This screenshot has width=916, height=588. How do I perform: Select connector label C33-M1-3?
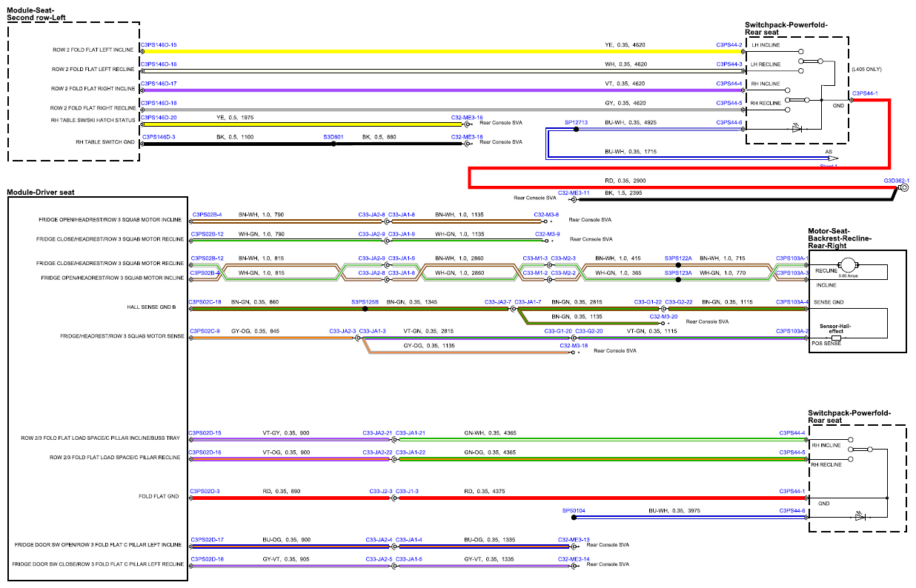[x=535, y=258]
